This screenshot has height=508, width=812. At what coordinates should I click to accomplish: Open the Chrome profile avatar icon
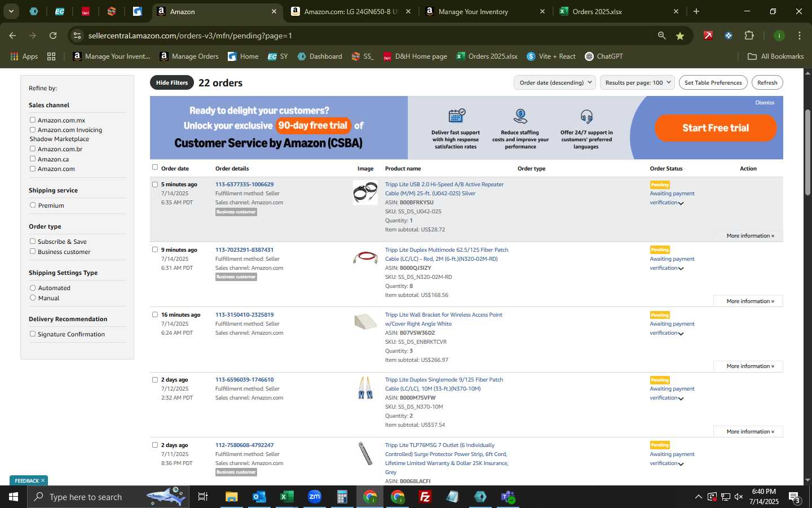click(x=779, y=36)
